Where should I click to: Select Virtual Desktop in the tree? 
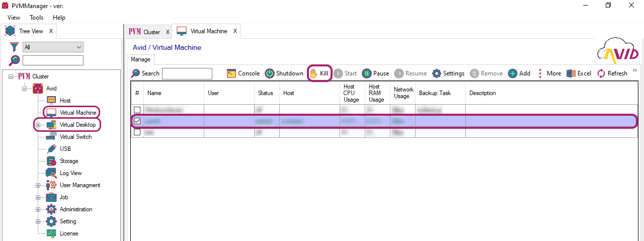[77, 125]
